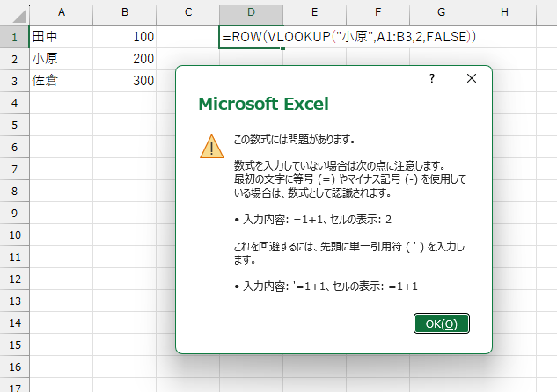Viewport: 557px width, 392px height.
Task: Click the help question mark icon
Action: 432,78
